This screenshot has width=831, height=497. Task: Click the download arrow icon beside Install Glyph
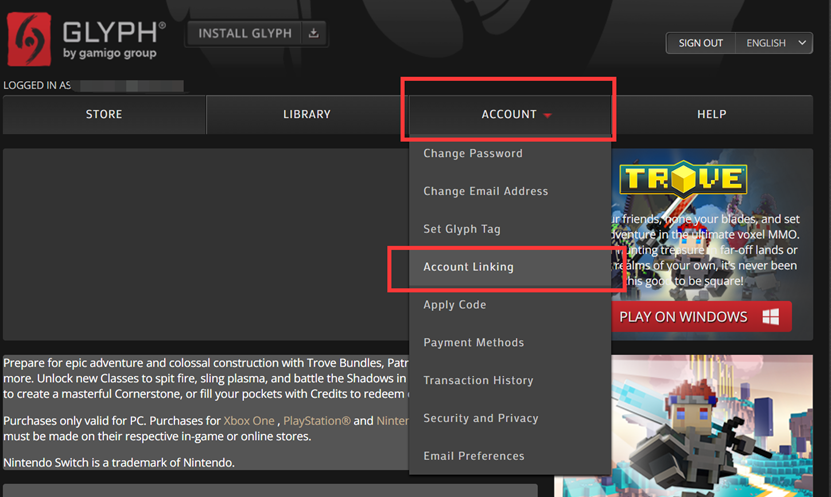(314, 33)
